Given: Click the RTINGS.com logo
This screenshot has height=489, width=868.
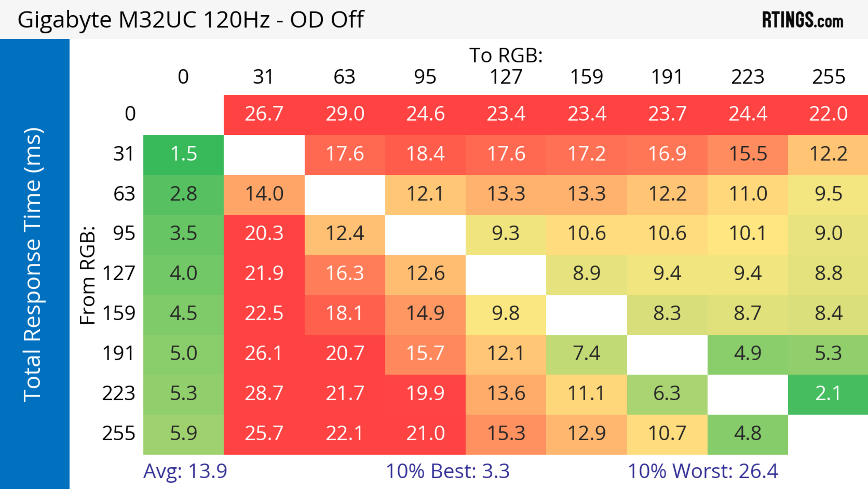Looking at the screenshot, I should coord(802,19).
